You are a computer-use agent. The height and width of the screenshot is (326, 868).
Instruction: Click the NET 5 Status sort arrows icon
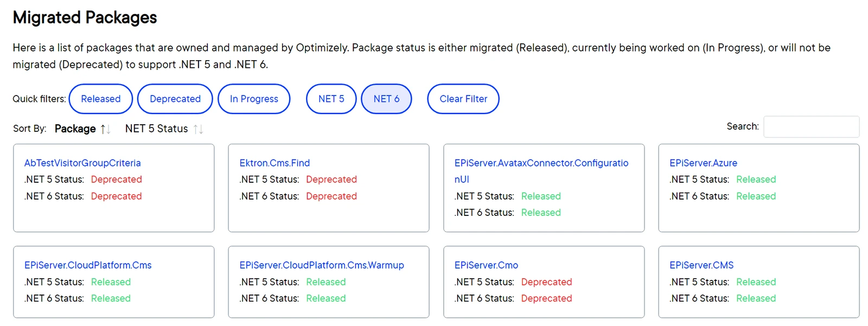[x=198, y=129]
